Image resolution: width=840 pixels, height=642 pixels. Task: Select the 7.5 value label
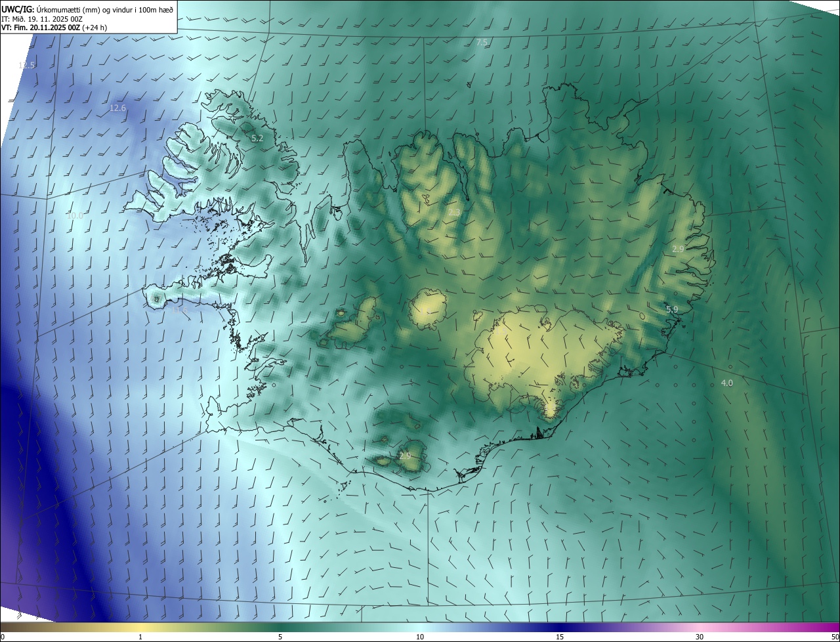482,43
